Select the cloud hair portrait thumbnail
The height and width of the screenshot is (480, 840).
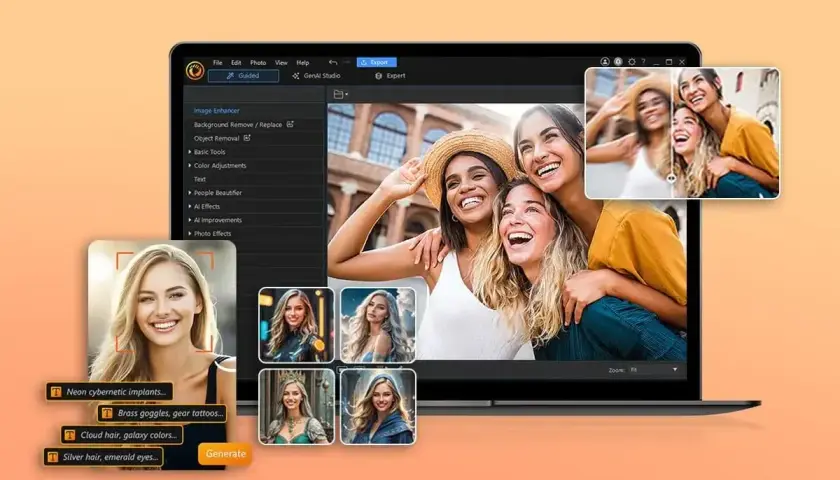pyautogui.click(x=378, y=325)
